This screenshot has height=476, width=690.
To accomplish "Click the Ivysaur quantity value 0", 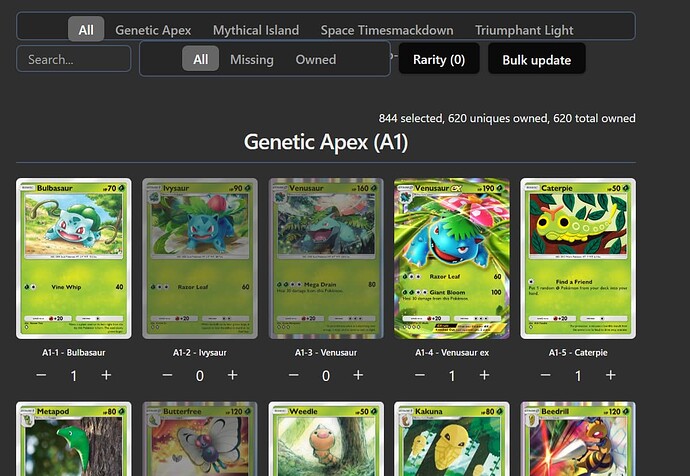I will [x=200, y=376].
